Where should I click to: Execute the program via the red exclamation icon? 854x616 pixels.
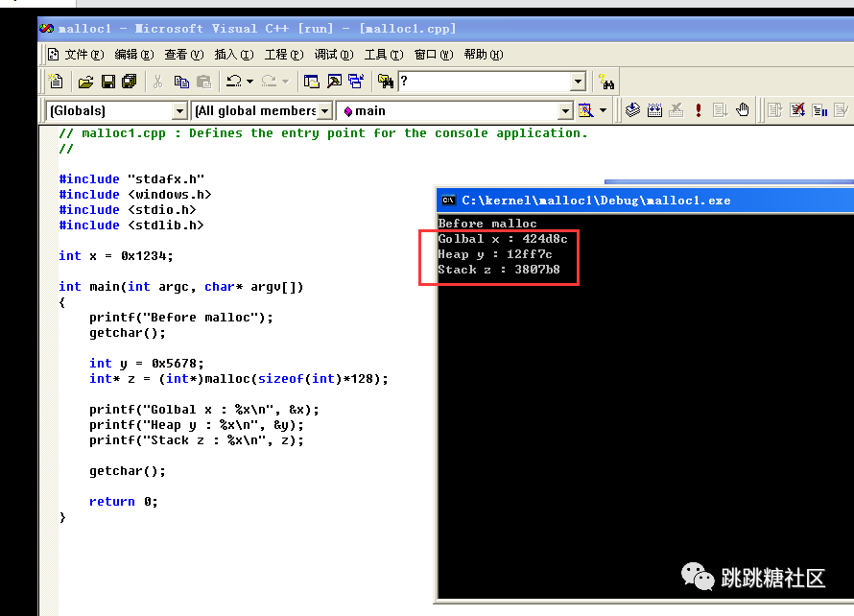coord(700,108)
